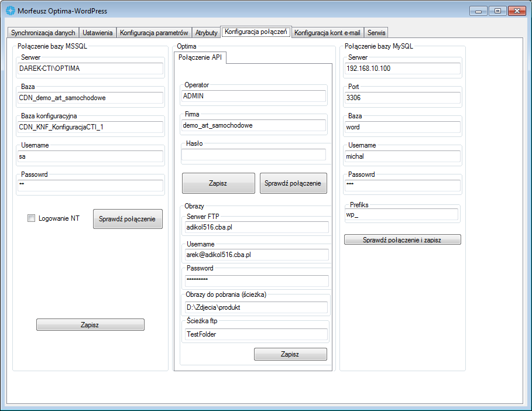Open Konfiguracja parametrów tab

(154, 33)
